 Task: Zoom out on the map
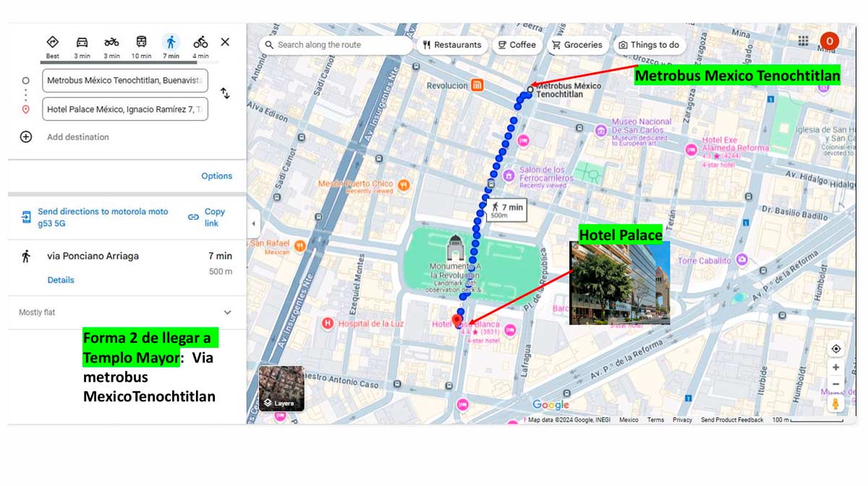(836, 384)
